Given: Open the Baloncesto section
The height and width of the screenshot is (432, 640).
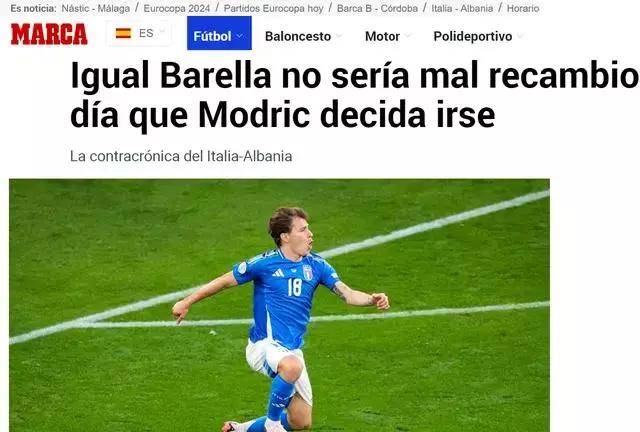Looking at the screenshot, I should click(x=298, y=36).
